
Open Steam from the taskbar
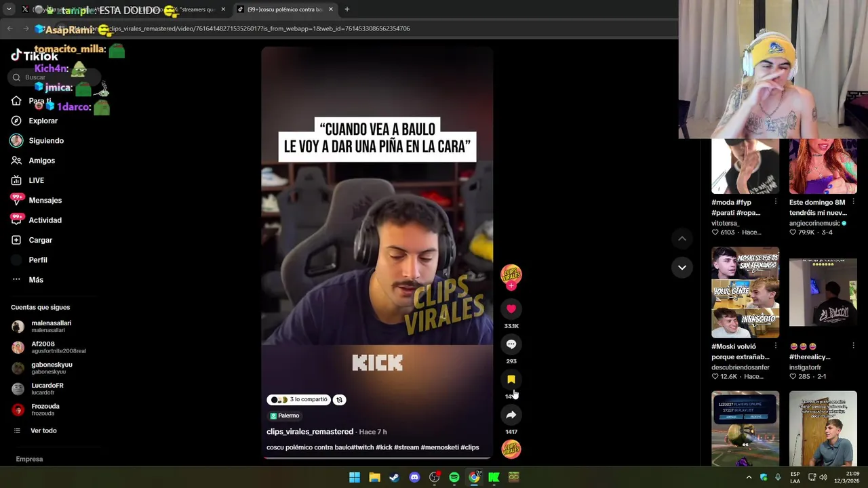(394, 477)
